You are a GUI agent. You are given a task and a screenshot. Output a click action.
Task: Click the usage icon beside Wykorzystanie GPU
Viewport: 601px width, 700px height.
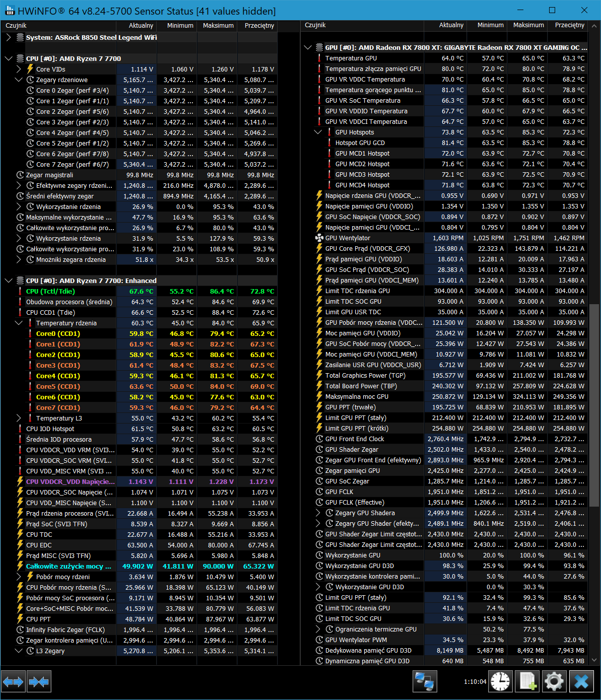pos(319,555)
